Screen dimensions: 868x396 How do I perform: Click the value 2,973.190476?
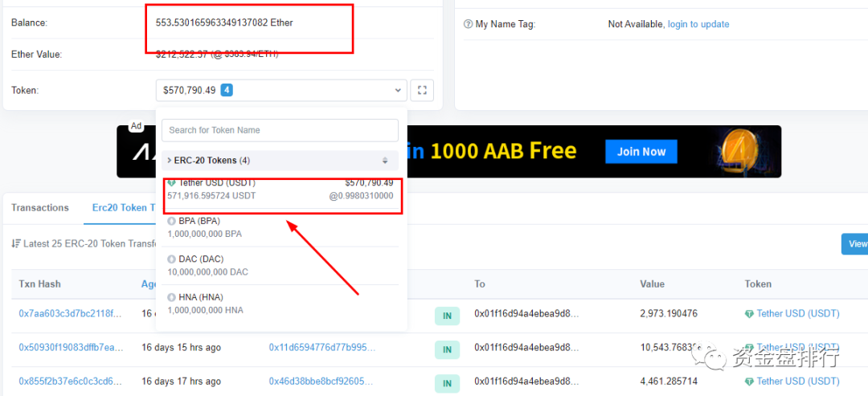pyautogui.click(x=669, y=313)
